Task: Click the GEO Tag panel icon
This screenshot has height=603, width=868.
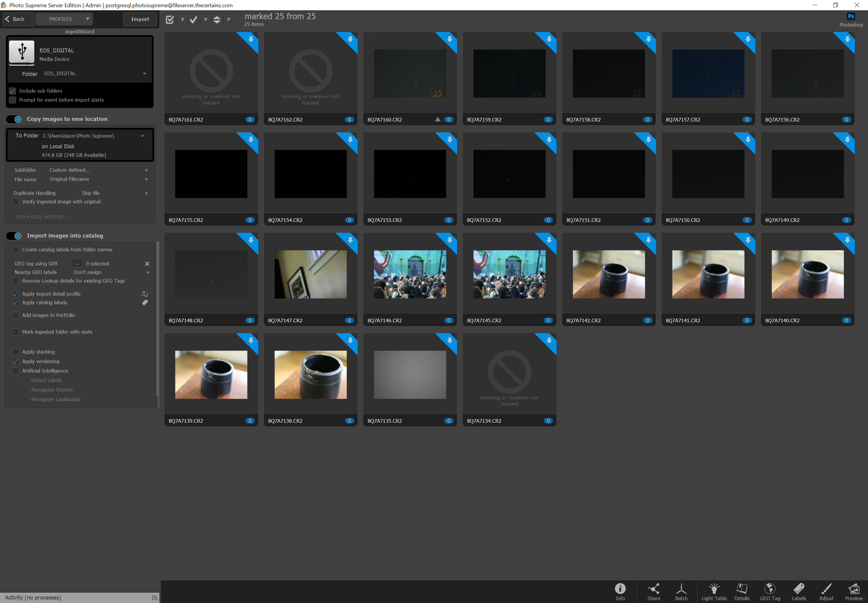Action: pyautogui.click(x=770, y=592)
